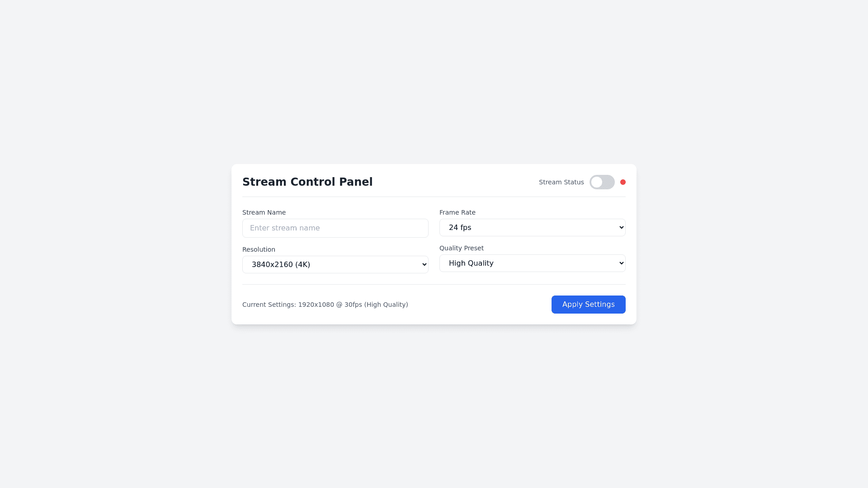Click the red stream status indicator dot
Viewport: 868px width, 488px height.
coord(623,182)
